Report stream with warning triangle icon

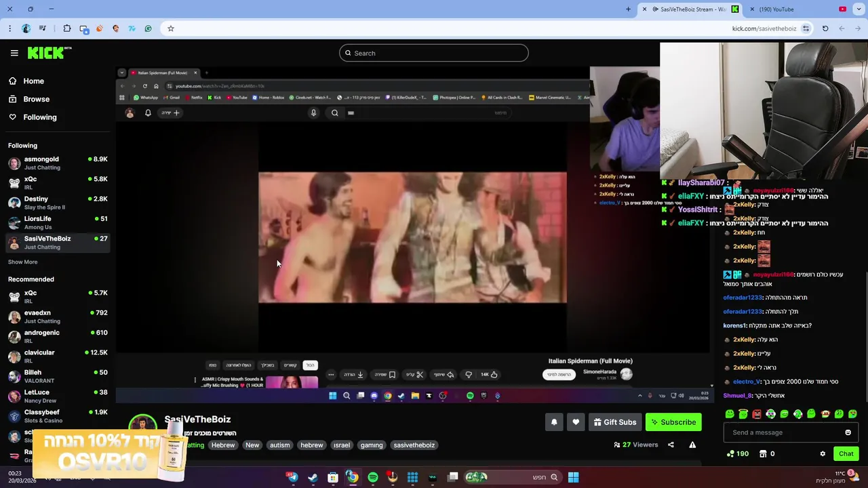coord(692,445)
